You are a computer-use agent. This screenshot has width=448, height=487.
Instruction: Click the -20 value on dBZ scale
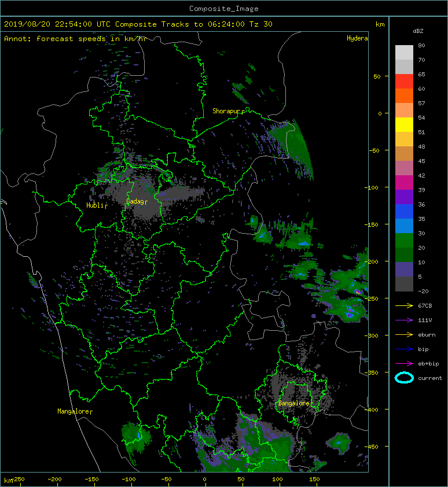[424, 291]
